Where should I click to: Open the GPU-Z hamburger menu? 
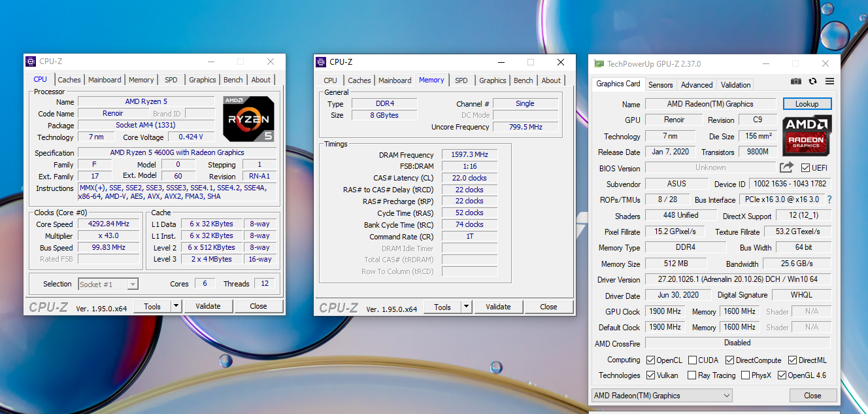pyautogui.click(x=829, y=81)
